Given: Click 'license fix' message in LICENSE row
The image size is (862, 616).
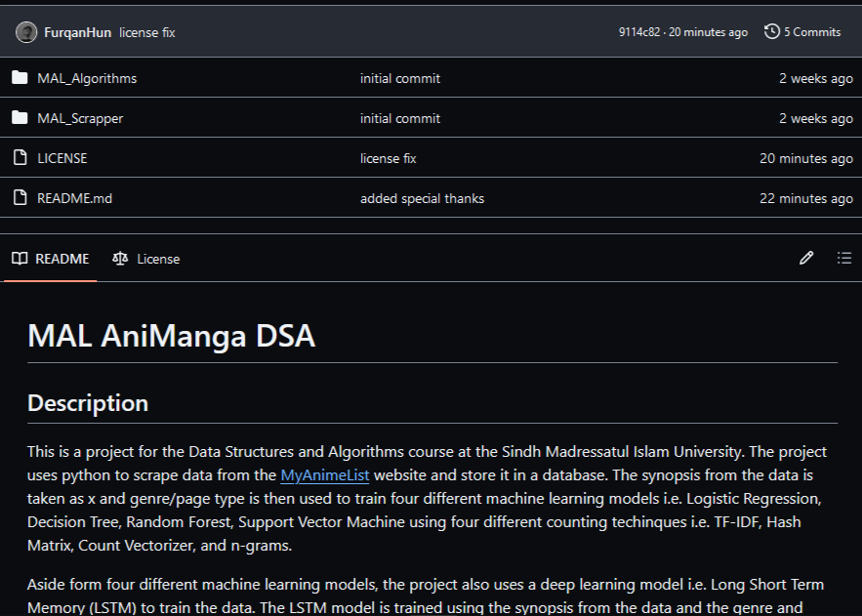Looking at the screenshot, I should (x=389, y=158).
